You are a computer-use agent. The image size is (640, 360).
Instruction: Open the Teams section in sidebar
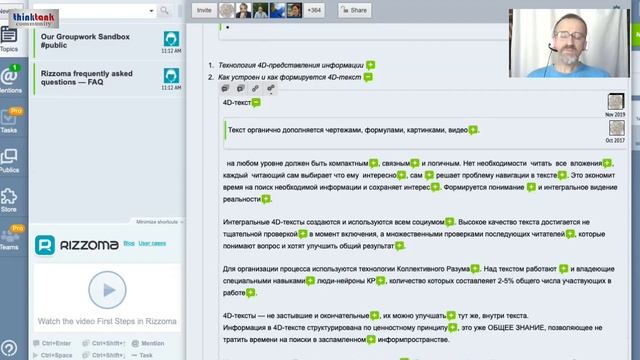click(10, 238)
